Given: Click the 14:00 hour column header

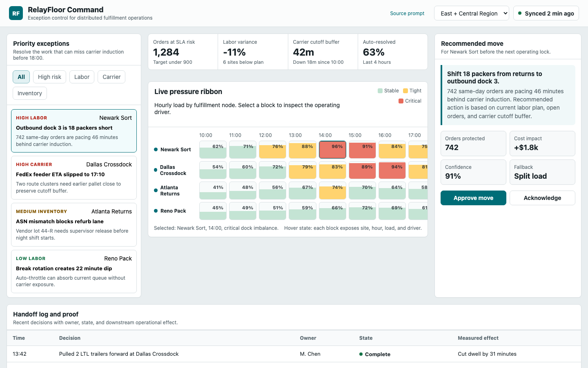Looking at the screenshot, I should click(325, 135).
